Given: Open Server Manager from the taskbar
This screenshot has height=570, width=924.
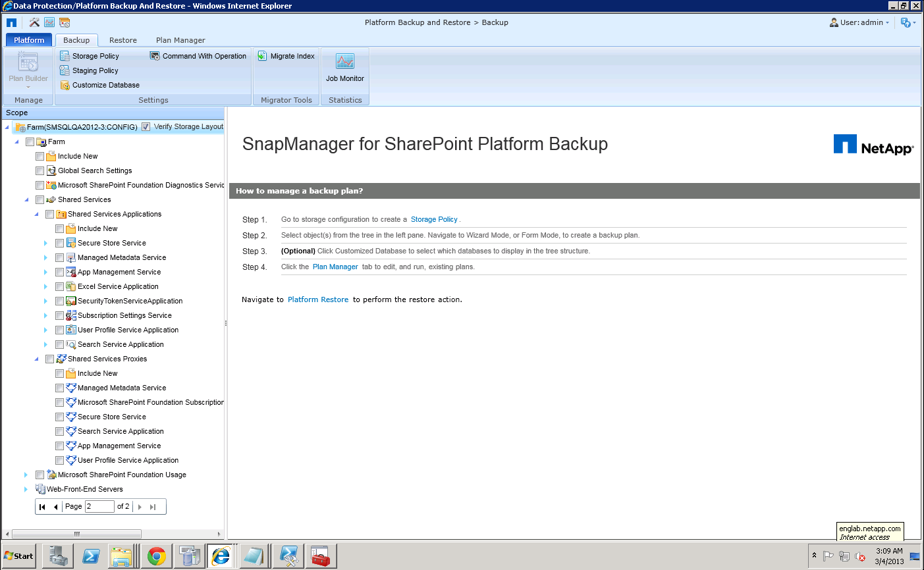Looking at the screenshot, I should pyautogui.click(x=58, y=556).
